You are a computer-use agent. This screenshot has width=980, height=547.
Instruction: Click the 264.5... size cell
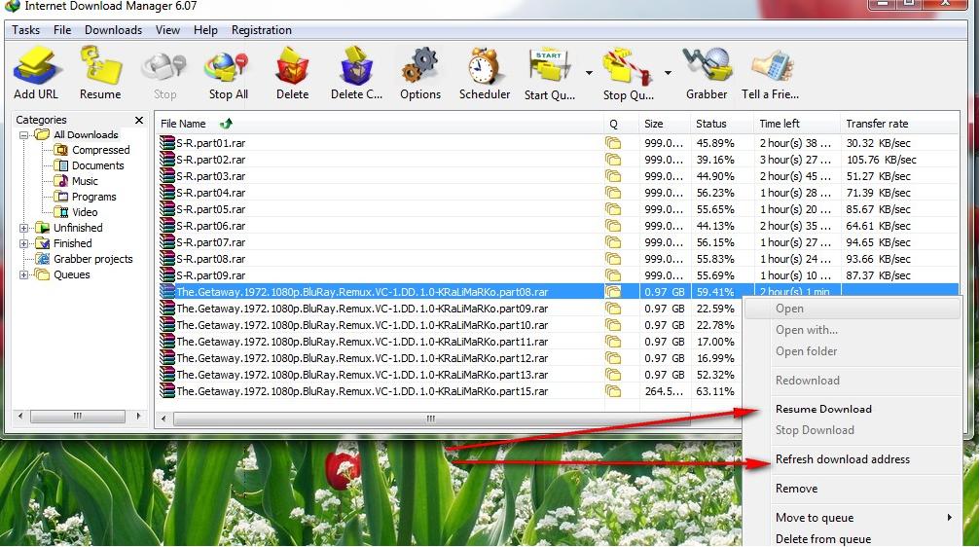[664, 391]
